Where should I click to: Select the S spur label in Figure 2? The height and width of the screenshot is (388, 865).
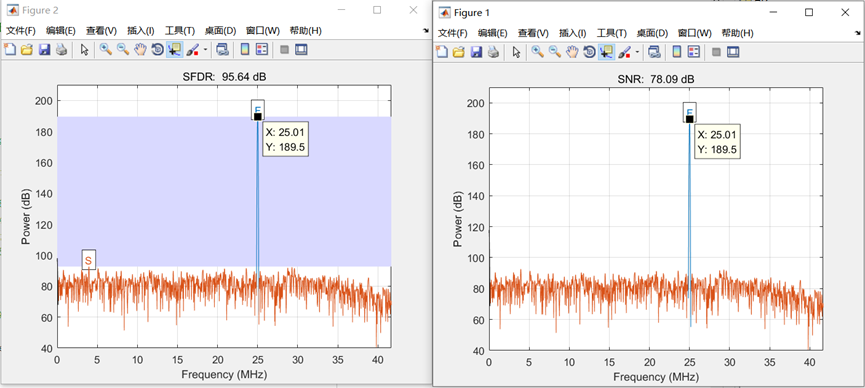coord(88,259)
